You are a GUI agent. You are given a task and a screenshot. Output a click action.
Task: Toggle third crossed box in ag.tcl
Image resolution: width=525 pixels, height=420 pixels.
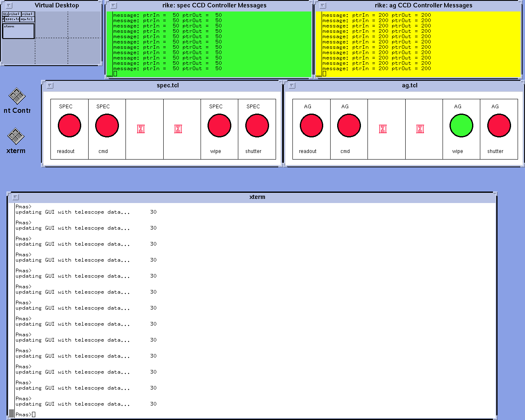pyautogui.click(x=383, y=129)
